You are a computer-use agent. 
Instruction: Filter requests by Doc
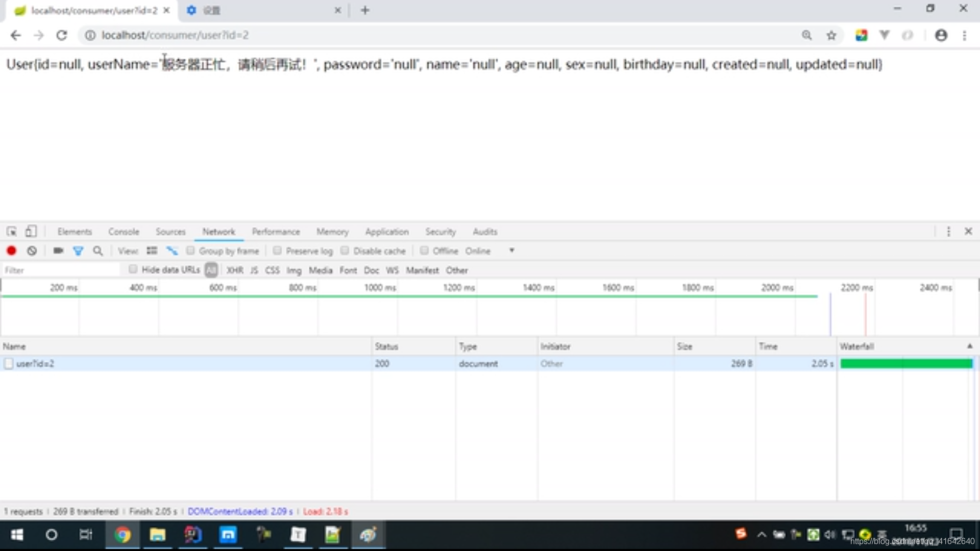click(x=371, y=270)
